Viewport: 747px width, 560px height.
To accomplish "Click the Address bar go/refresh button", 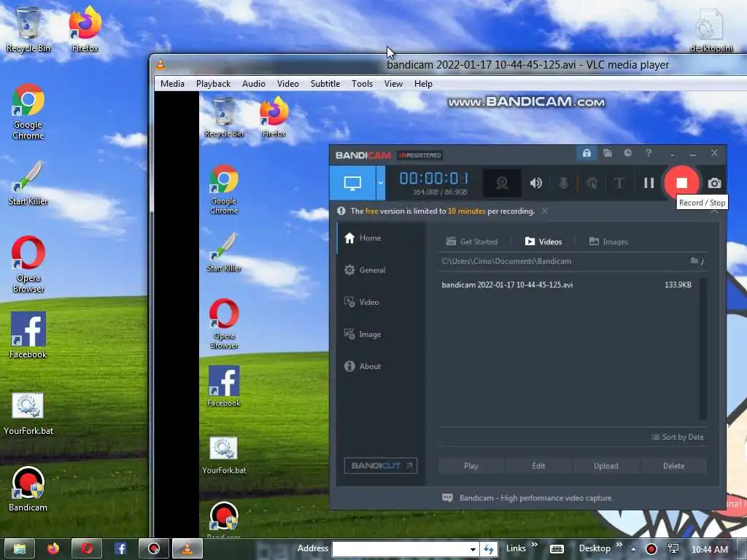I will (x=488, y=549).
